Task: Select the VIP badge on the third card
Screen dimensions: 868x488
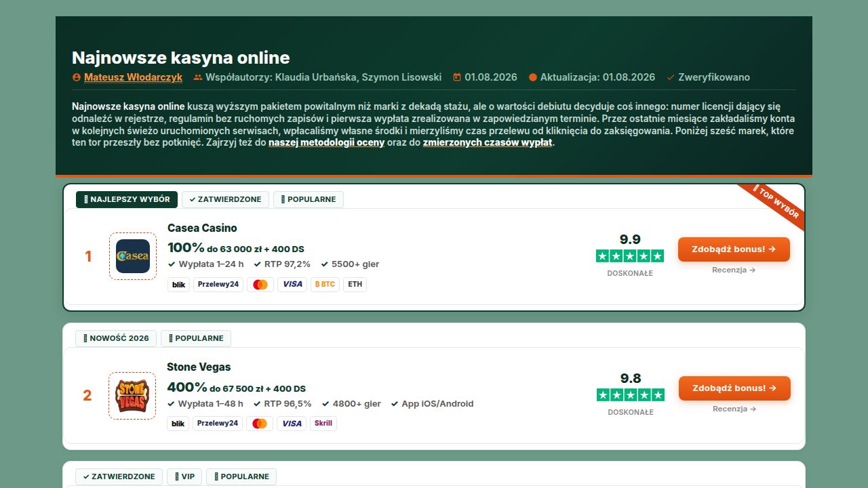Action: [184, 476]
